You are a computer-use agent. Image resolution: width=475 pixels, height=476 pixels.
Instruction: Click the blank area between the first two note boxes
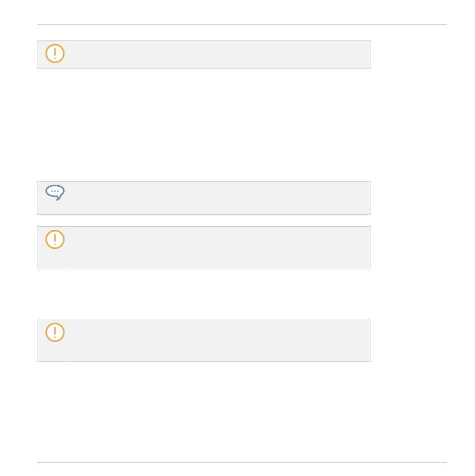point(204,125)
